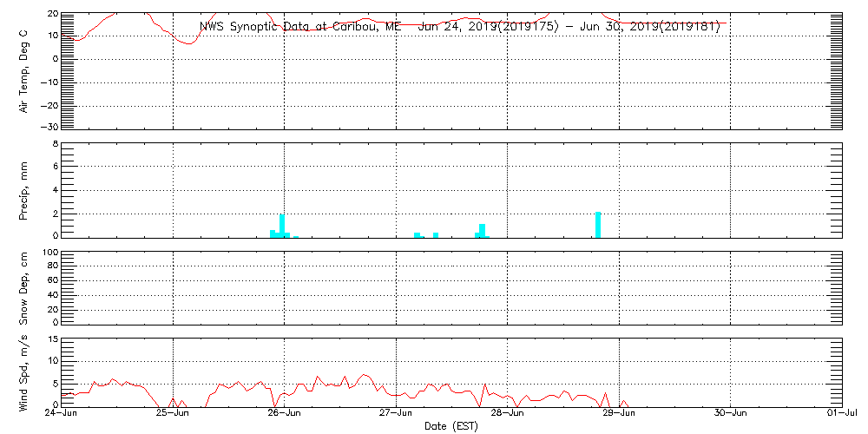Click the 'Snow Dep, cm' axis label
Image resolution: width=868 pixels, height=434 pixels.
point(24,287)
